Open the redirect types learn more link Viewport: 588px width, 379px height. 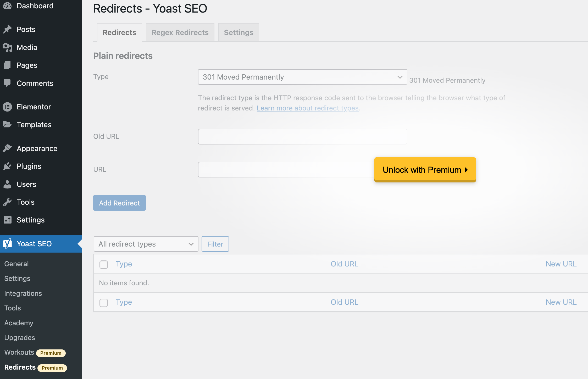coord(308,108)
